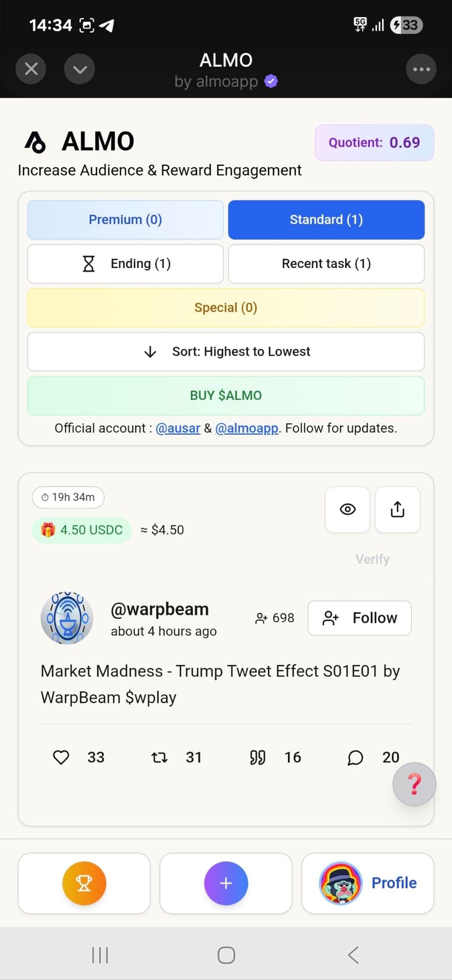Open the three-dot options menu
This screenshot has width=452, height=980.
pyautogui.click(x=421, y=69)
